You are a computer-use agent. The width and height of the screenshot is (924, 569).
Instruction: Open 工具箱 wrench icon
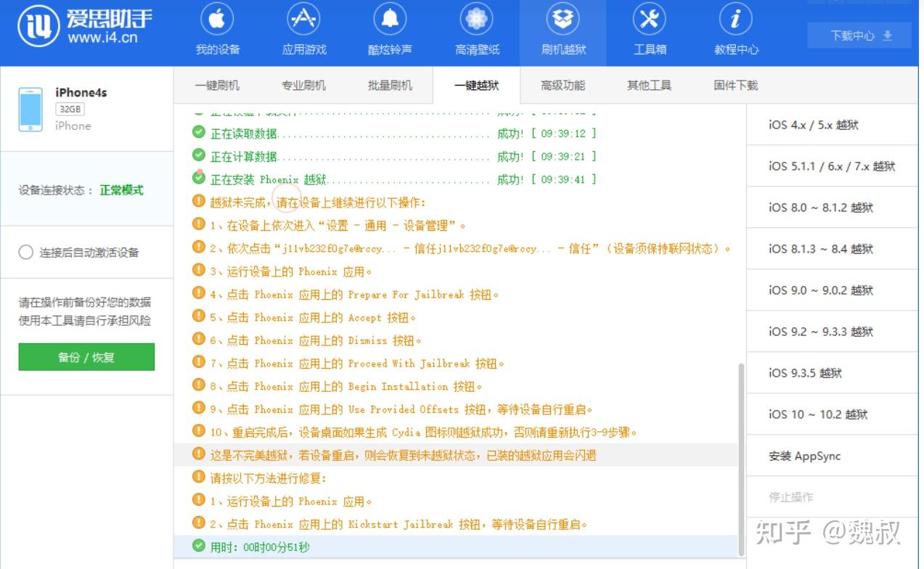point(650,20)
